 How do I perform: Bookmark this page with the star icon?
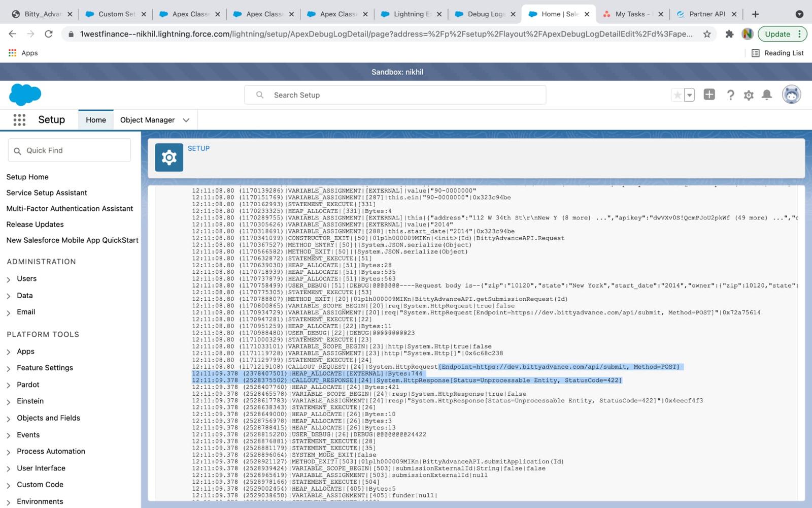[x=707, y=34]
